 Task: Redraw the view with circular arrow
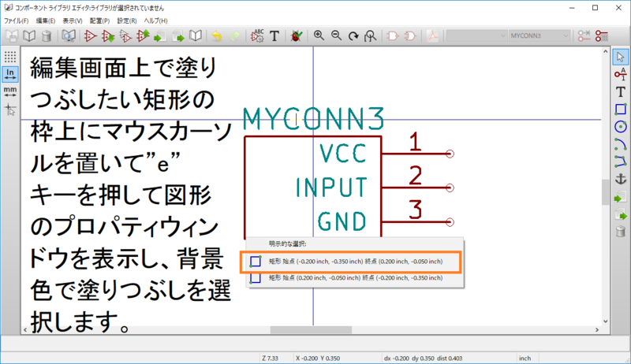(353, 36)
